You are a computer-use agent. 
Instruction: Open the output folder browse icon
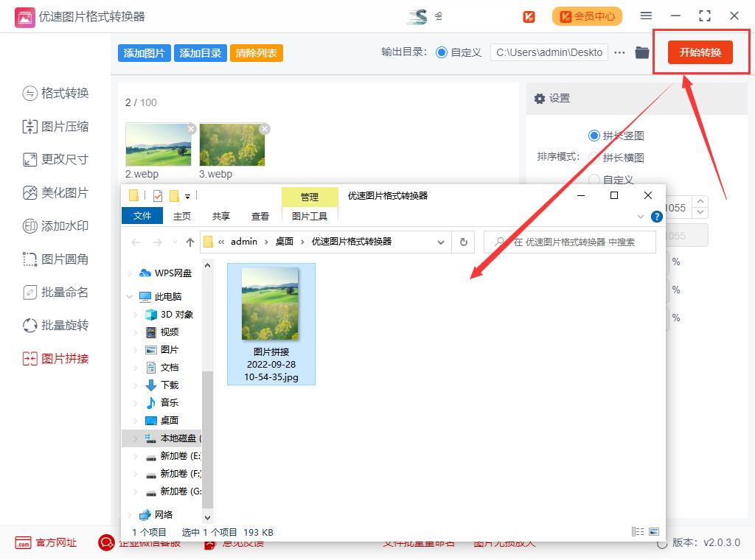(642, 52)
